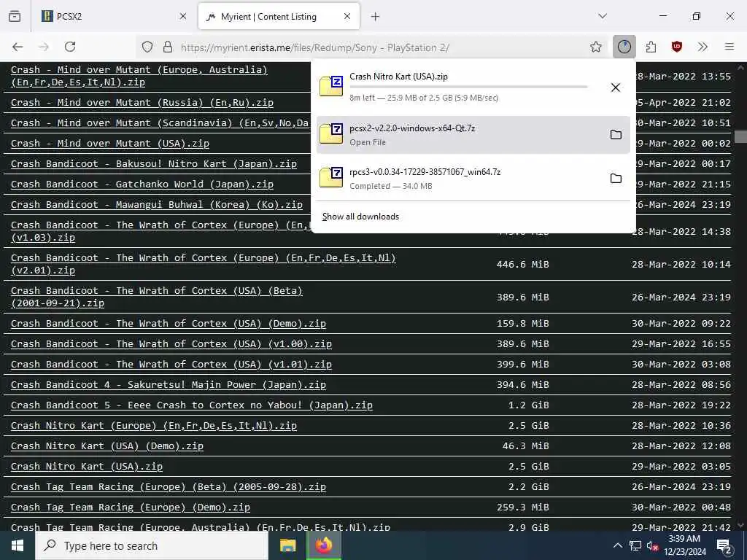This screenshot has width=747, height=560.
Task: Click Show all downloads
Action: (x=360, y=217)
